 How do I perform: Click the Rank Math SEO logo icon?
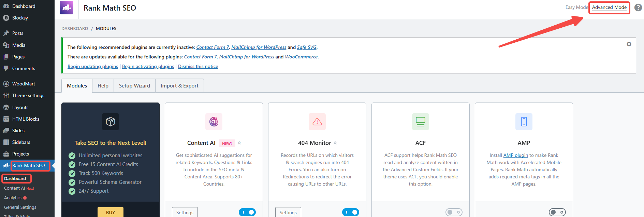tap(67, 8)
